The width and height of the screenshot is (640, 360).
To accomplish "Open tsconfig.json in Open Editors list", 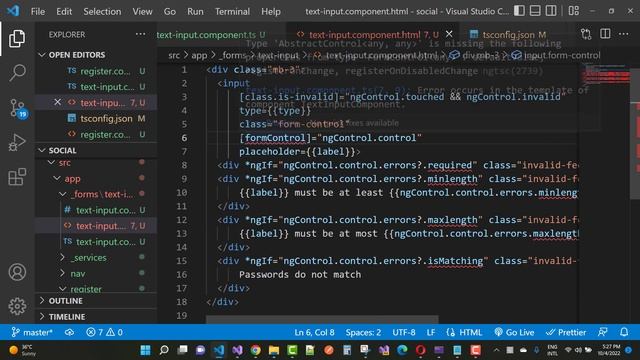I will (x=96, y=118).
